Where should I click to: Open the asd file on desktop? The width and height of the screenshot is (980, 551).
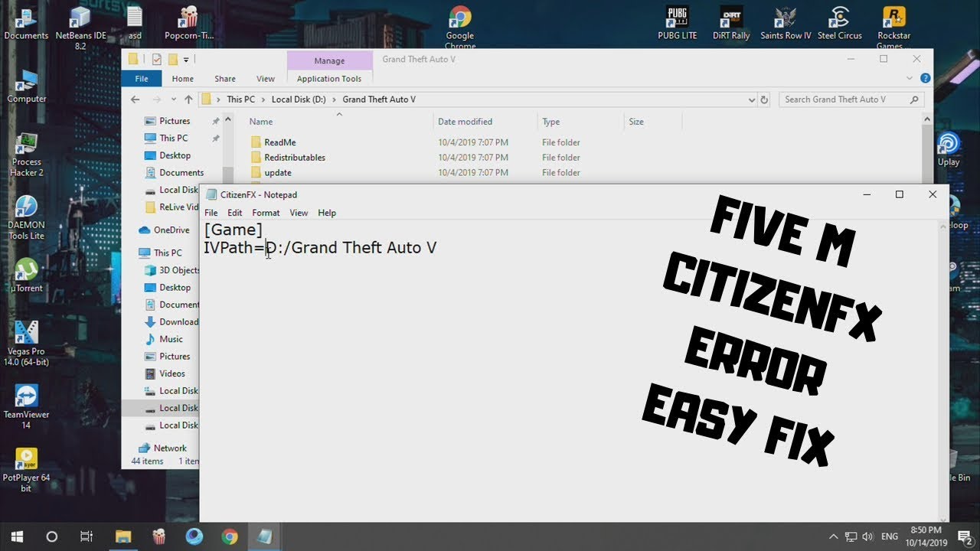click(135, 22)
